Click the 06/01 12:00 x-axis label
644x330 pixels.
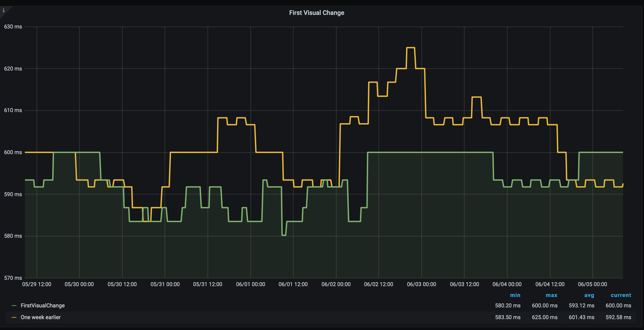coord(293,284)
